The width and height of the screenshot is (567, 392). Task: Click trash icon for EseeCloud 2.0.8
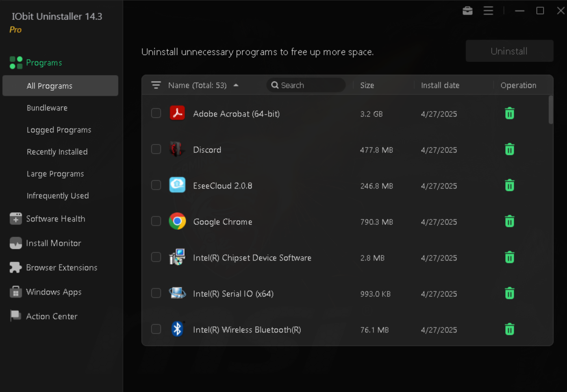click(x=509, y=186)
